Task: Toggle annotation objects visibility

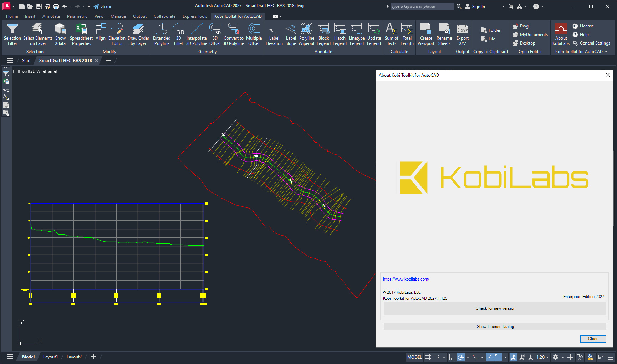Action: (x=514, y=357)
